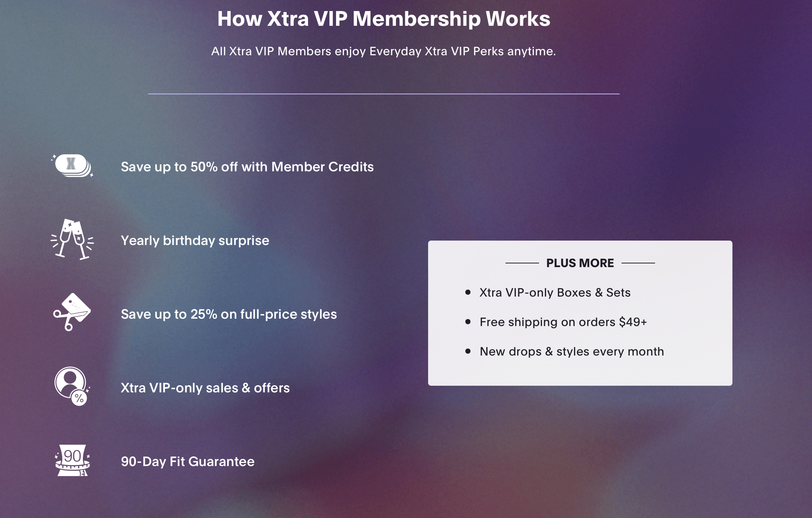Click bullet beside Free shipping on orders
Viewport: 812px width, 518px height.
tap(468, 322)
